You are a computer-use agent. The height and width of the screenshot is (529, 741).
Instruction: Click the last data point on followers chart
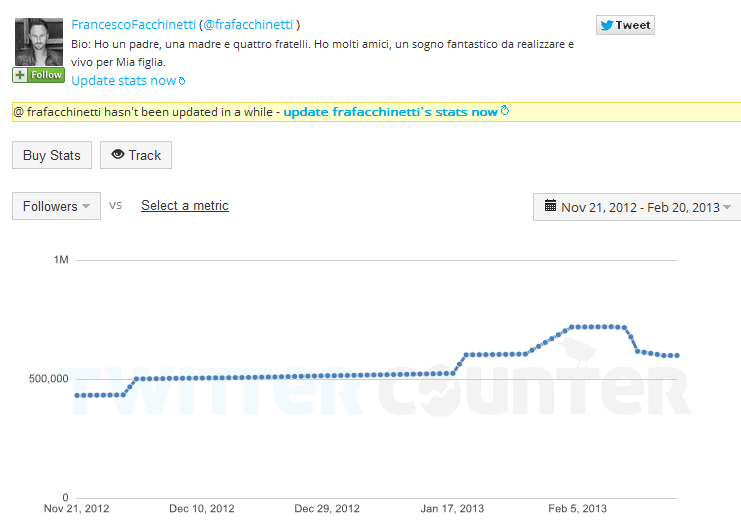(x=677, y=356)
